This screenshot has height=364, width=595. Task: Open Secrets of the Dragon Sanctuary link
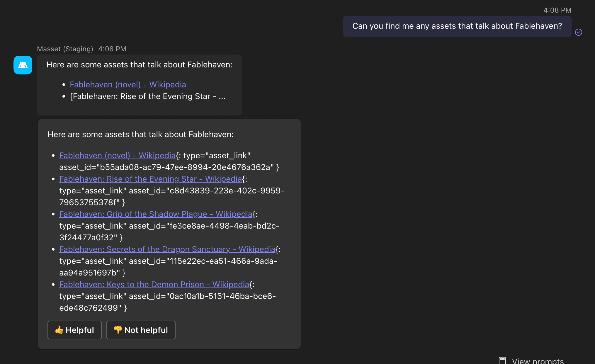(167, 249)
